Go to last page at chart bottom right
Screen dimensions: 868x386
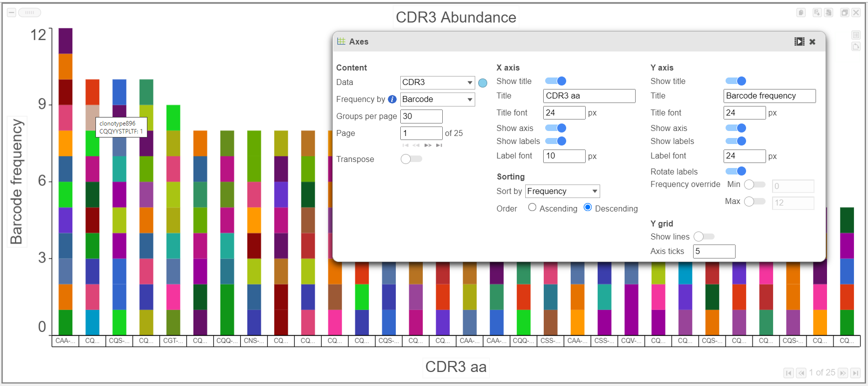coord(856,373)
